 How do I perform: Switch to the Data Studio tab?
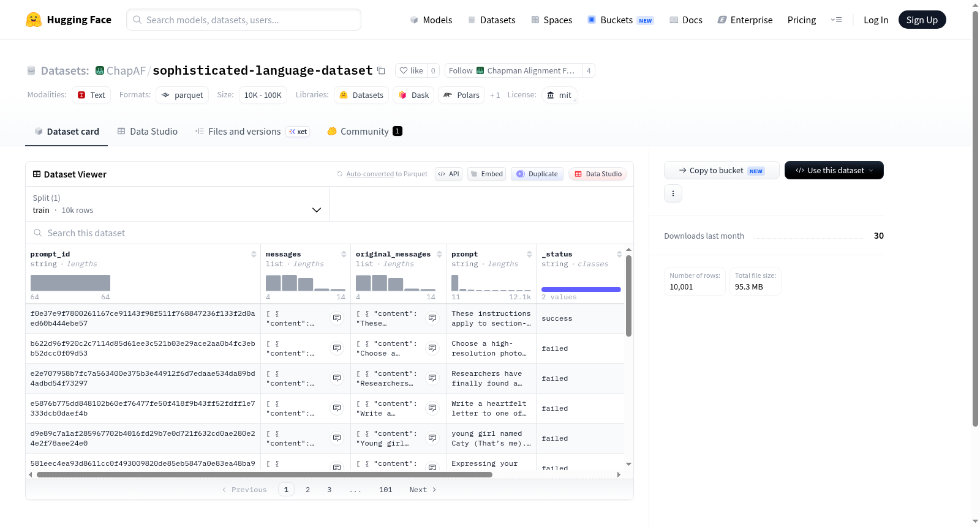point(148,131)
